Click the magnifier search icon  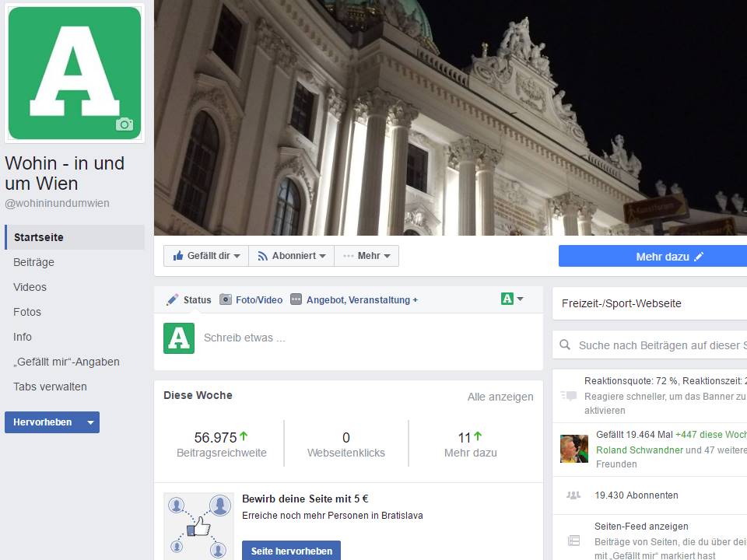click(565, 345)
